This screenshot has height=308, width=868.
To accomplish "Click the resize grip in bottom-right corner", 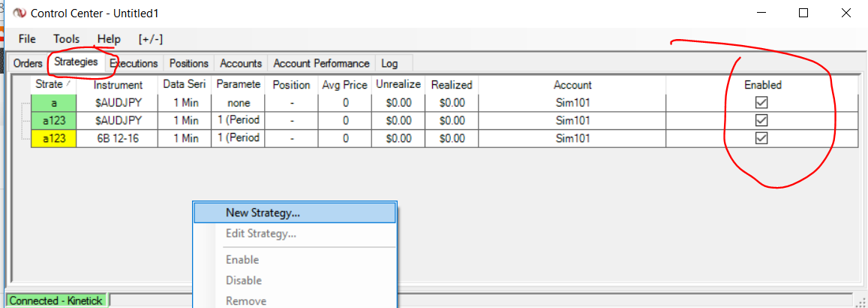I will [861, 301].
